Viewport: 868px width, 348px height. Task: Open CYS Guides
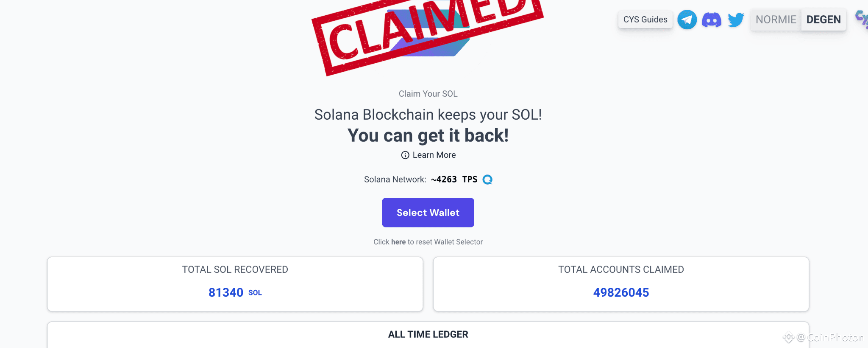tap(645, 20)
